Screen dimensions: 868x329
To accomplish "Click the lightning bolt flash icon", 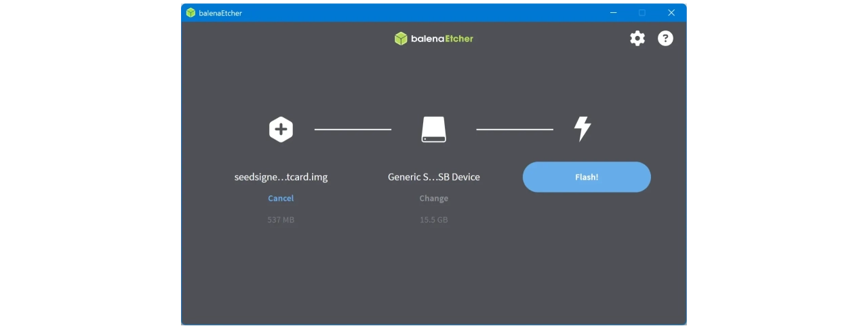I will [582, 128].
